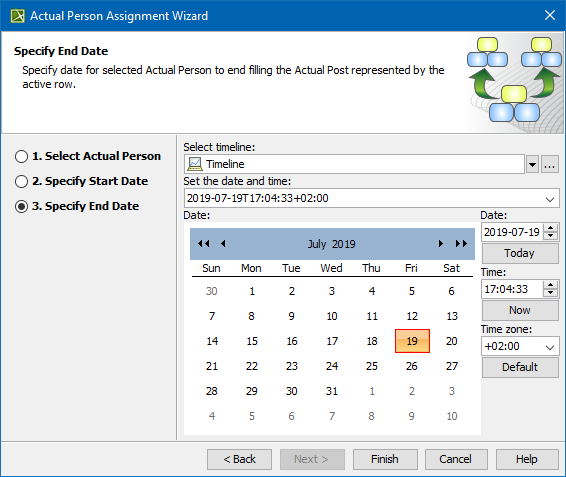
Task: Select highlighted July 19 in calendar
Action: pos(412,341)
